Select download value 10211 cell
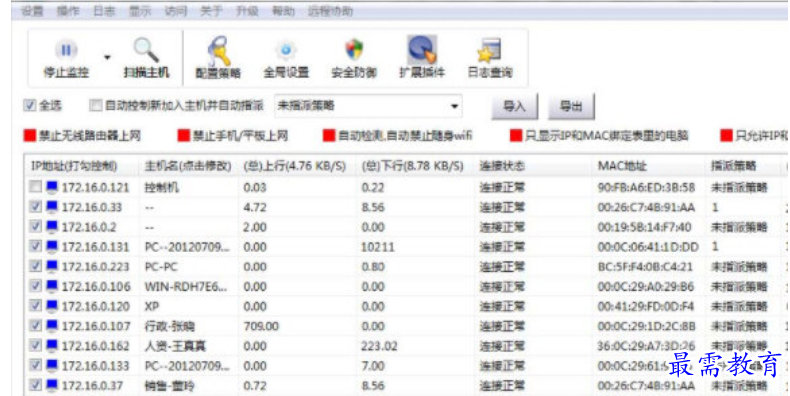 378,247
